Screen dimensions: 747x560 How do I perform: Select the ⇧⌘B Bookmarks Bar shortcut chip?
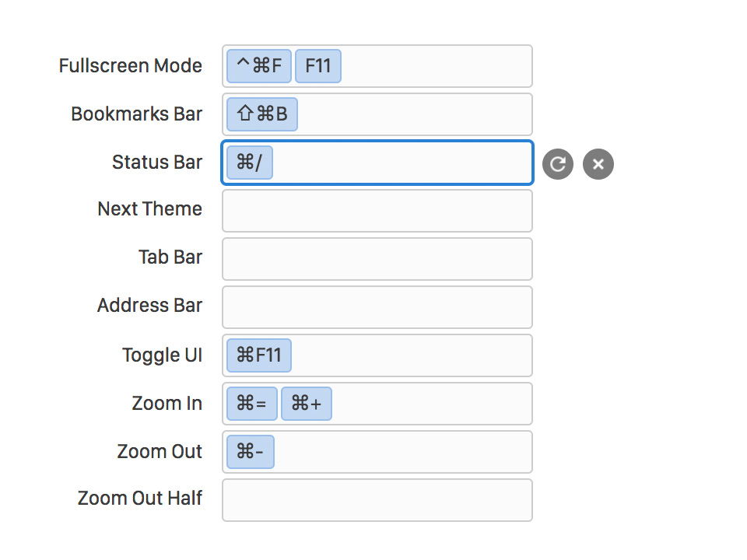pos(262,114)
